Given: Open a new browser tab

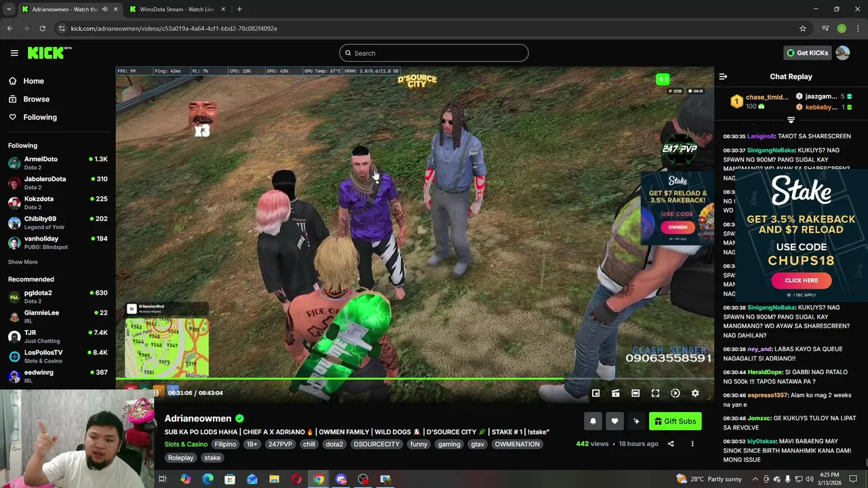Looking at the screenshot, I should [239, 9].
